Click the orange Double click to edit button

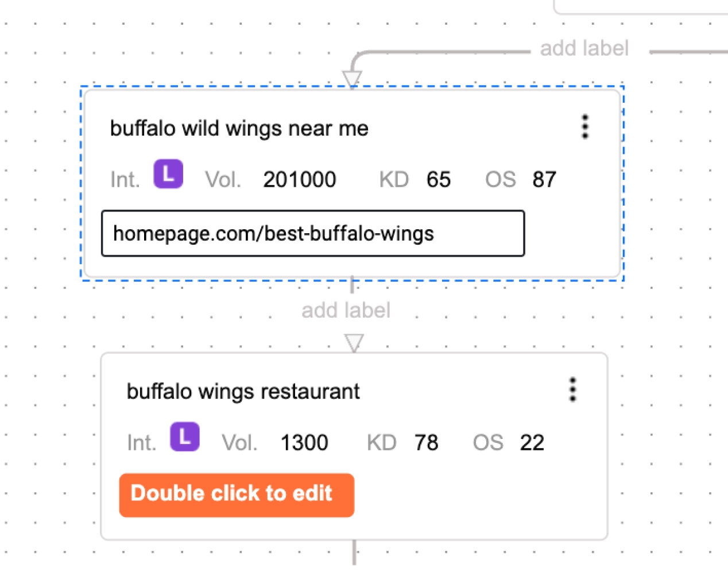coord(237,495)
